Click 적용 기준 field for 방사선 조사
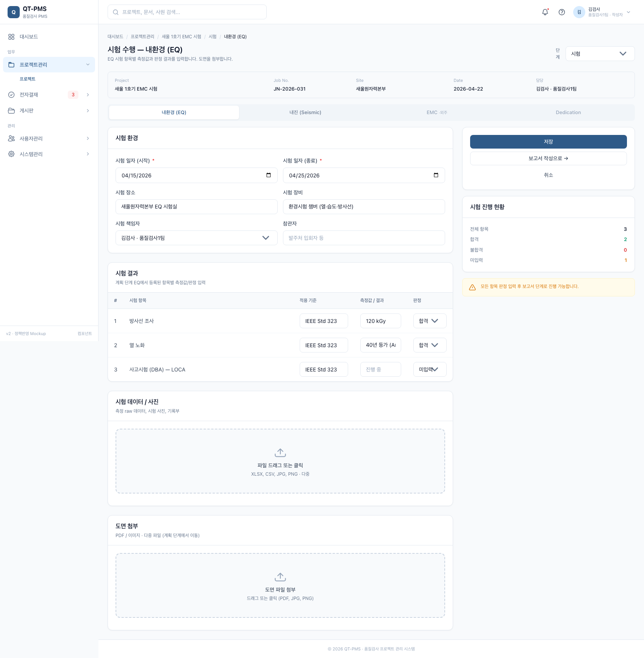644x658 pixels. tap(324, 321)
